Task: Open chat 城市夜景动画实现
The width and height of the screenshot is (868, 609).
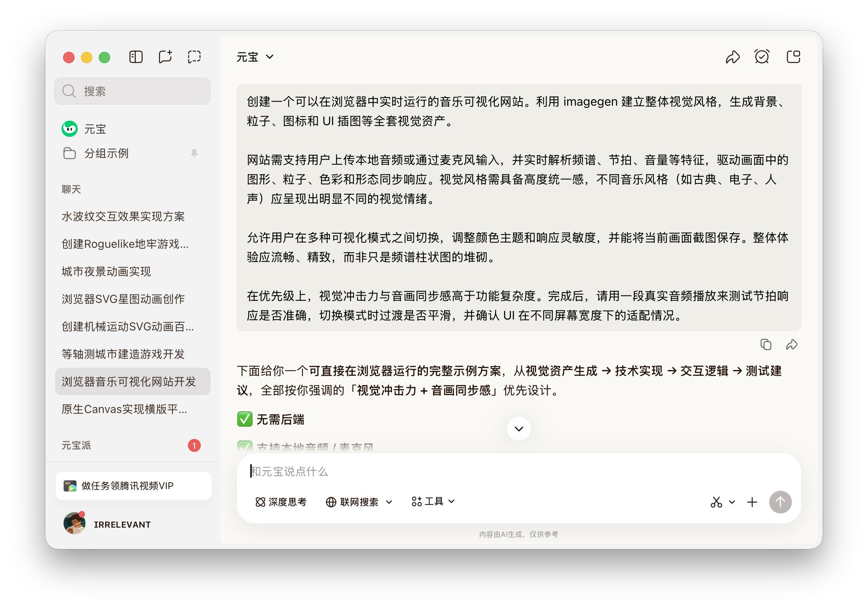Action: pos(106,271)
